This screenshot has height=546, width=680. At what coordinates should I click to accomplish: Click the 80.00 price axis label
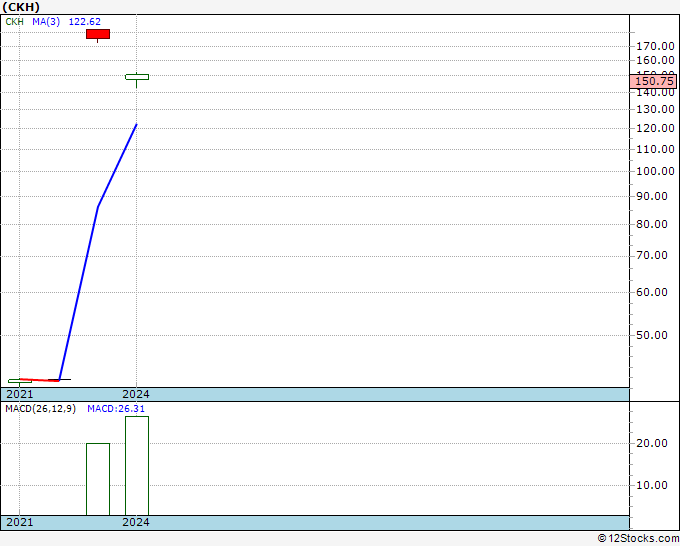[x=652, y=224]
